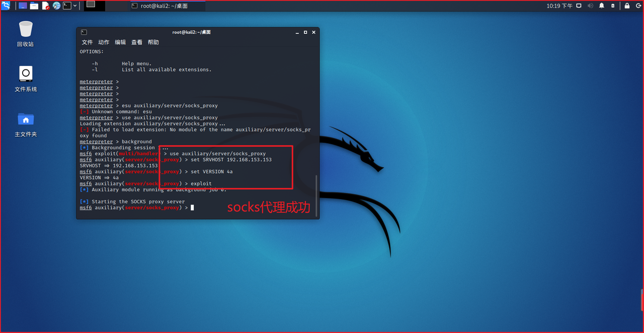
Task: Open the 编辑 menu in terminal
Action: pyautogui.click(x=120, y=42)
